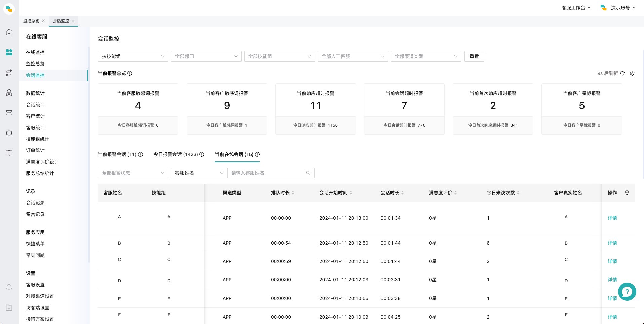Open alert overview settings gear icon
This screenshot has height=324, width=644.
(632, 73)
